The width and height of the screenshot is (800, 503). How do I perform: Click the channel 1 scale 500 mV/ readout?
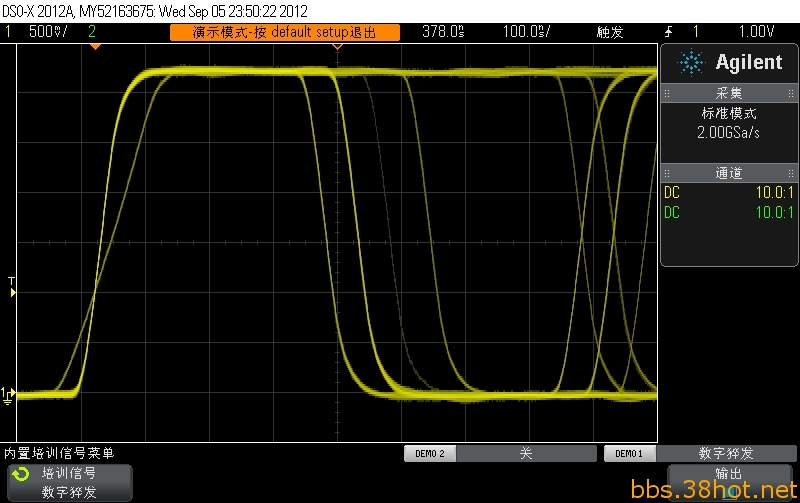(48, 32)
